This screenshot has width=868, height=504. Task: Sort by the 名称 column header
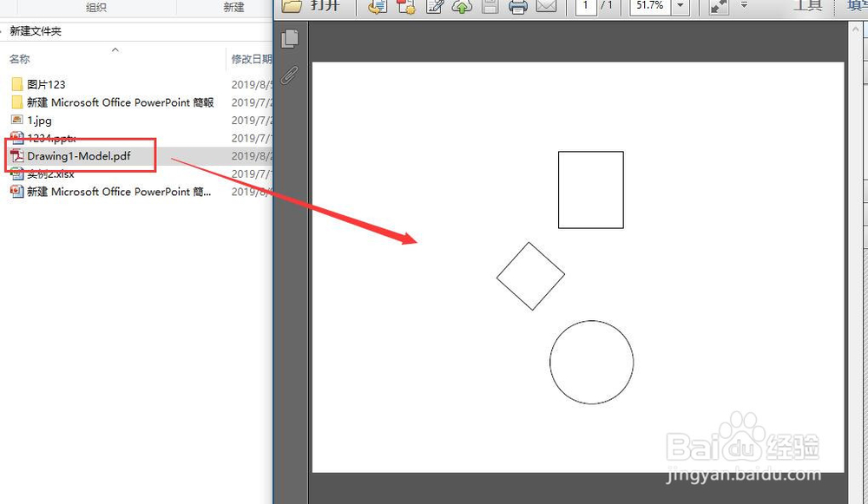[19, 59]
